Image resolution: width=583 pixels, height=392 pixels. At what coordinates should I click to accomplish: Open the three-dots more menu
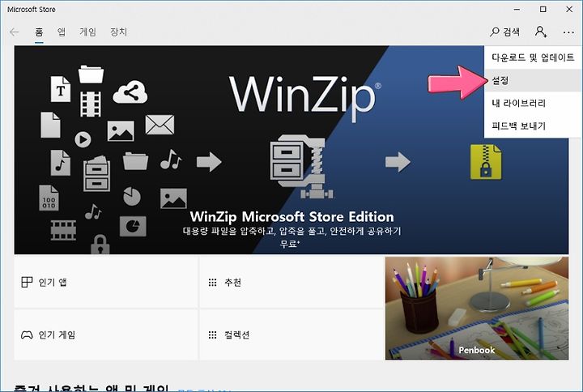(568, 32)
